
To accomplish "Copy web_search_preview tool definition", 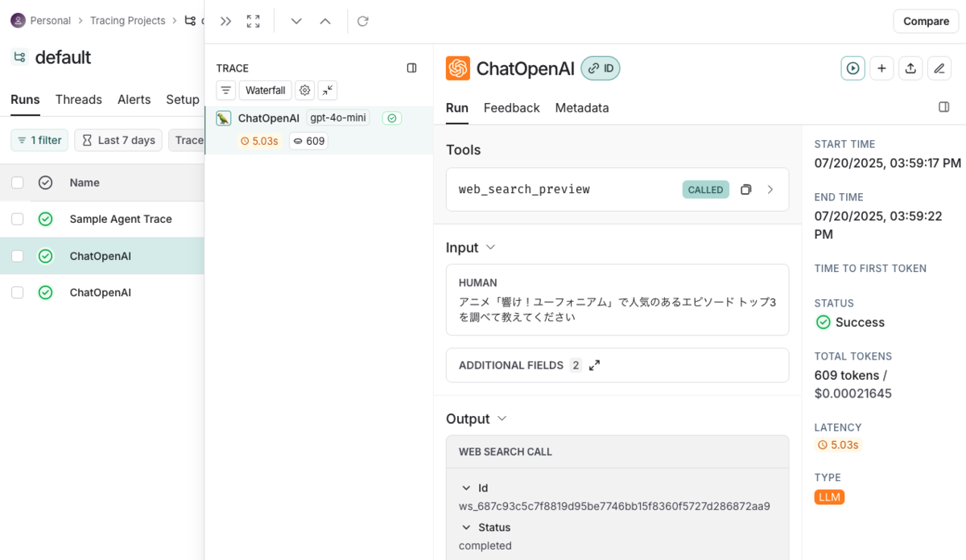I will (746, 190).
